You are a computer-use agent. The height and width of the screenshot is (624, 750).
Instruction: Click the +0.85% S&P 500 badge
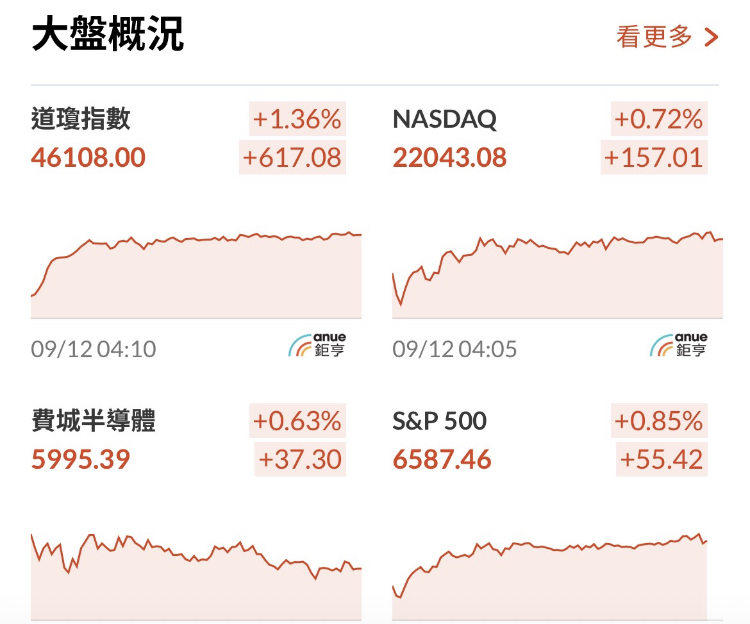pos(659,421)
